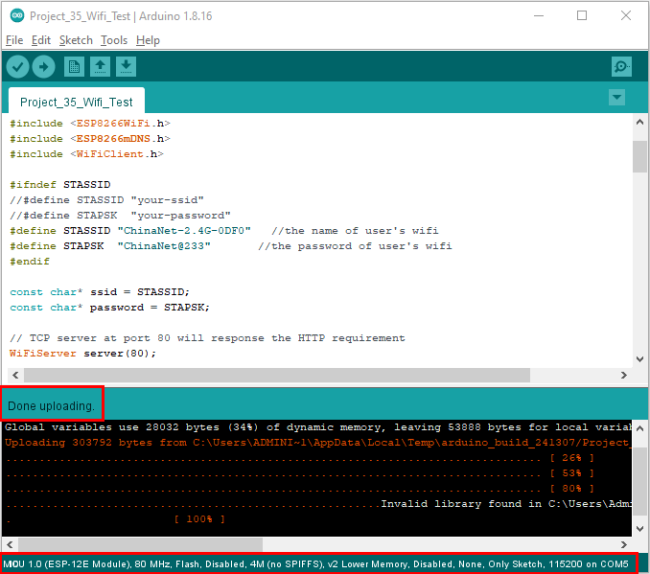
Task: Open the Edit menu
Action: pos(41,40)
